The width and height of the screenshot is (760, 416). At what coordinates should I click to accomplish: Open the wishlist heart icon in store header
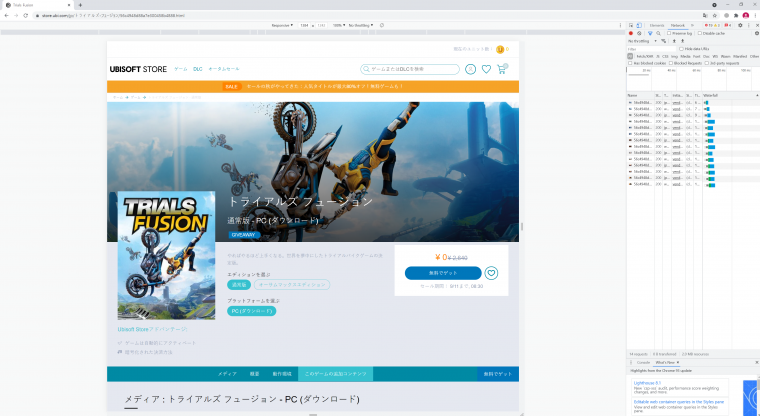pos(486,69)
